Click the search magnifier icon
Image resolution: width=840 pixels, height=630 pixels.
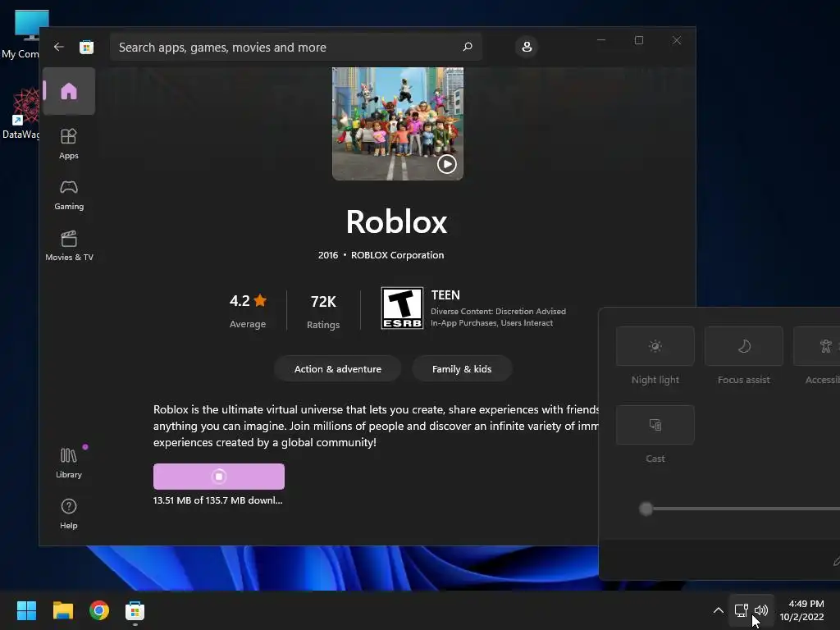coord(467,47)
